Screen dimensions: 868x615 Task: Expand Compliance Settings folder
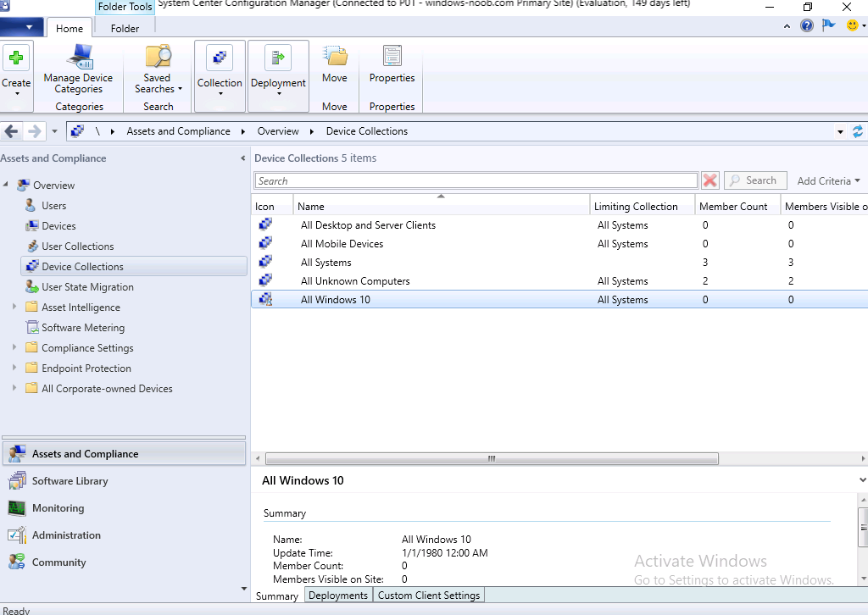click(14, 347)
